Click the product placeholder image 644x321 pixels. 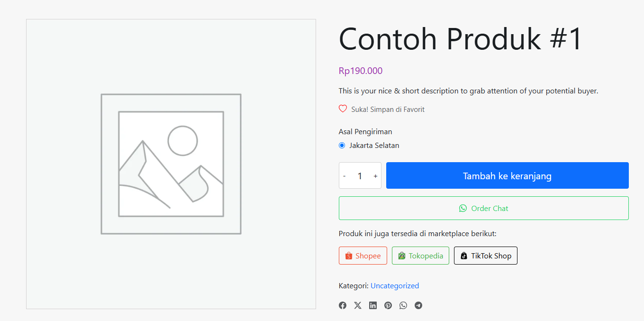(171, 164)
